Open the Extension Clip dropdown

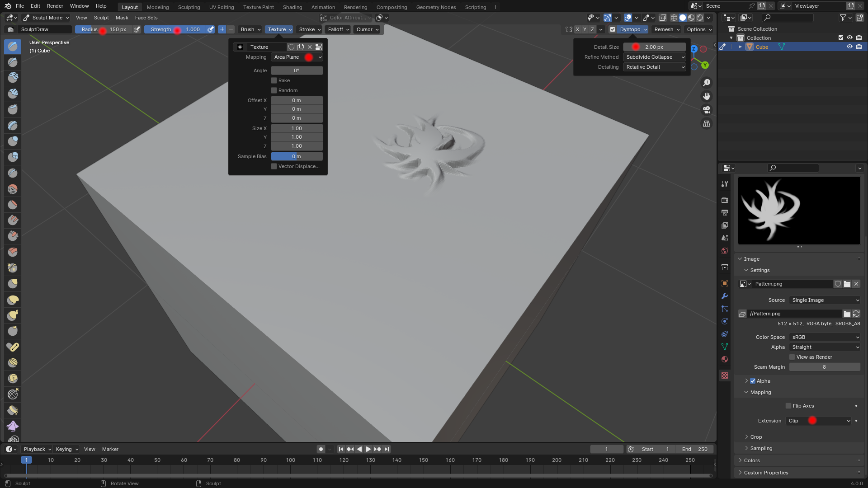click(x=819, y=421)
